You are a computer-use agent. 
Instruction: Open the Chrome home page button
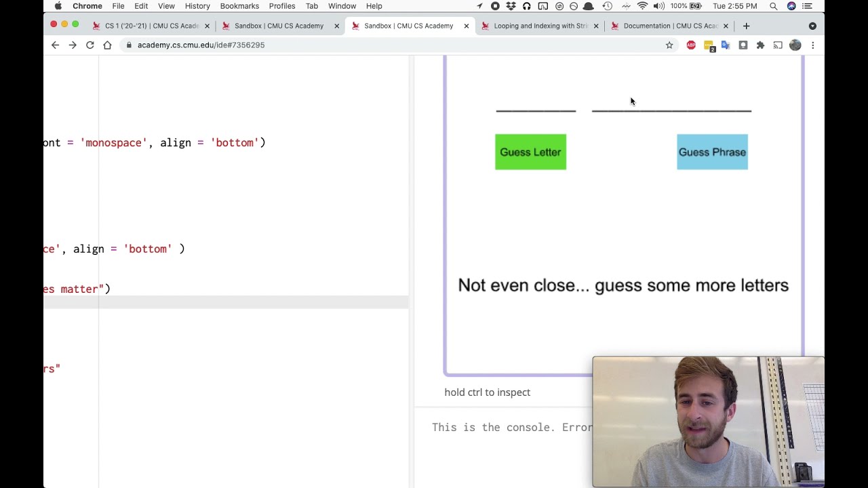[107, 45]
